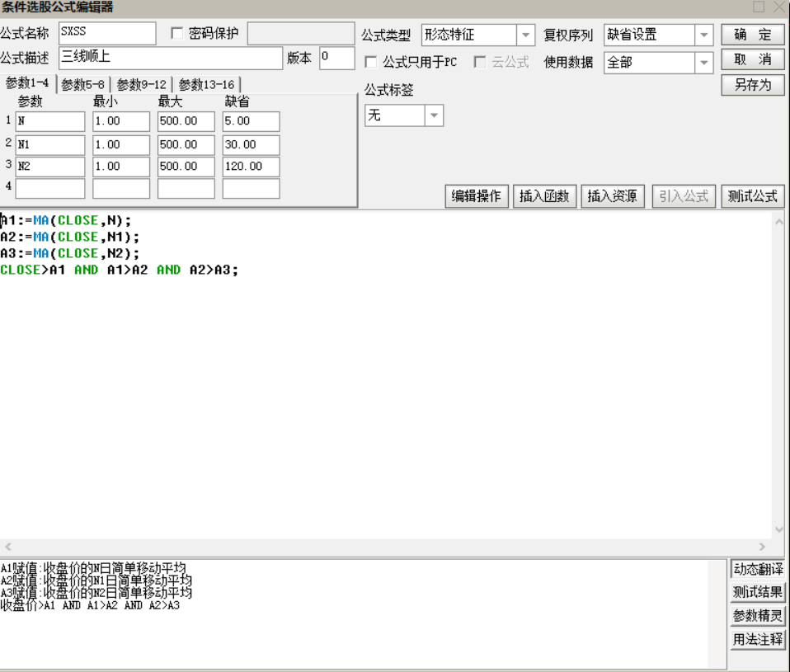Click translation line A3赋值:收盘价的N2日简单移动平均
The image size is (790, 672).
(96, 593)
